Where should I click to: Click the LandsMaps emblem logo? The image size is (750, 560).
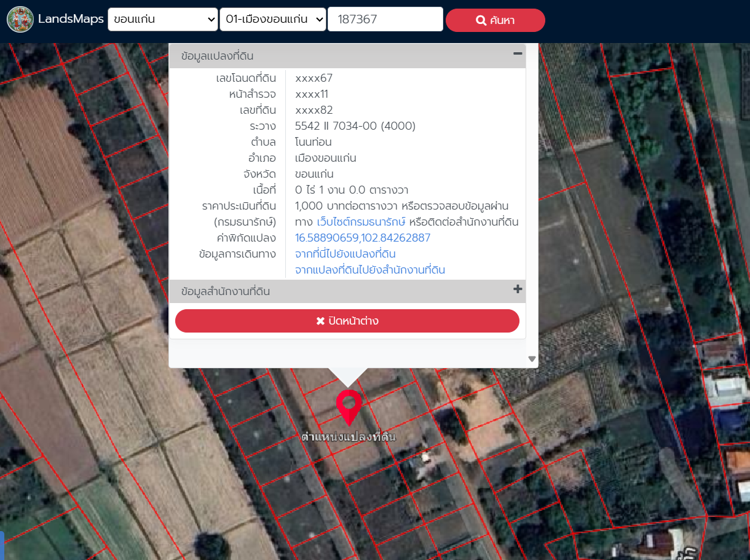pyautogui.click(x=20, y=20)
